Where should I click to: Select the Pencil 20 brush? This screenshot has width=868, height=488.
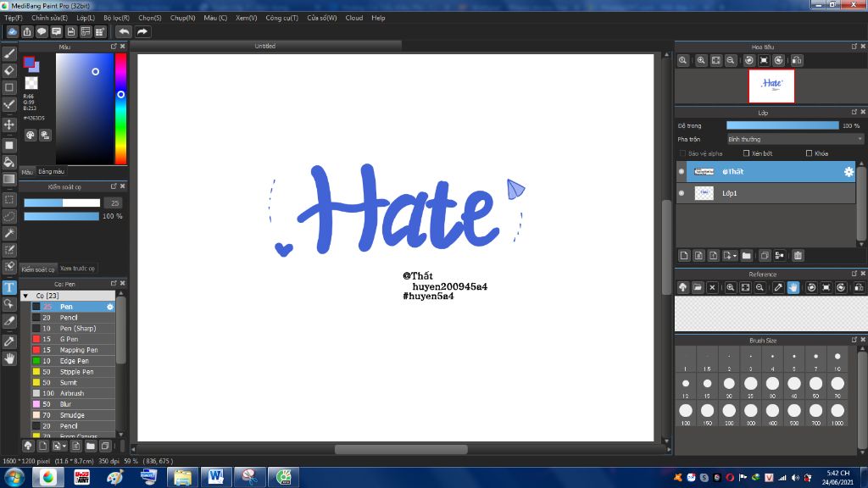click(73, 318)
